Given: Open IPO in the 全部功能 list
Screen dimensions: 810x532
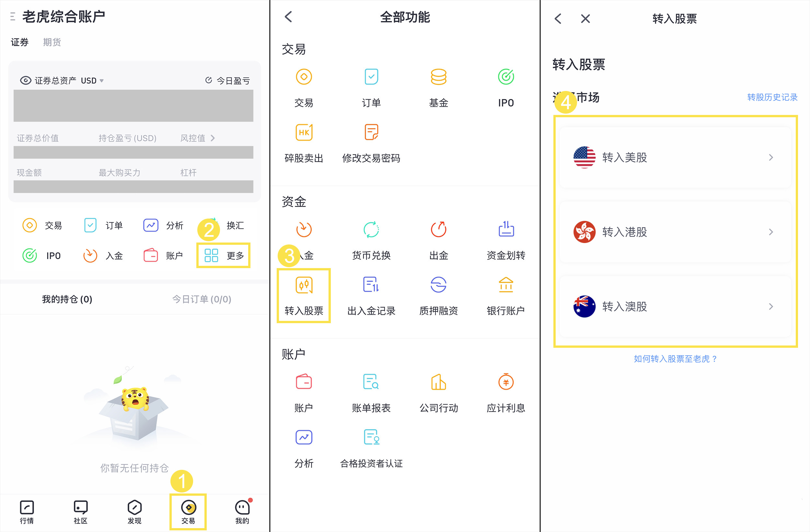Looking at the screenshot, I should (506, 88).
